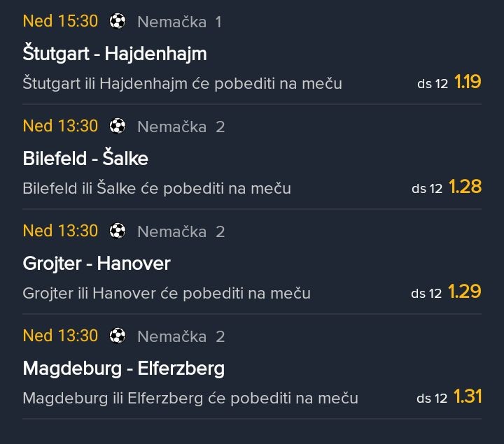Viewport: 504px width, 444px height.
Task: Click the Nemačka 1 league label
Action: (179, 22)
